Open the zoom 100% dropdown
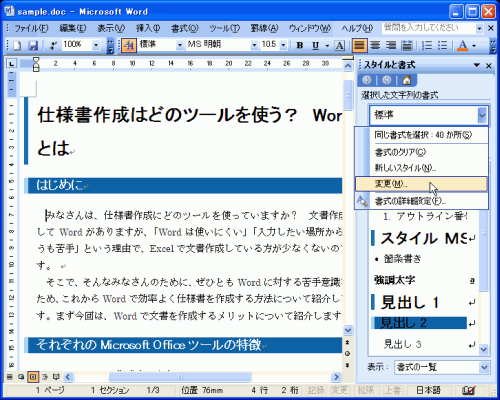This screenshot has width=500, height=400. tap(96, 45)
